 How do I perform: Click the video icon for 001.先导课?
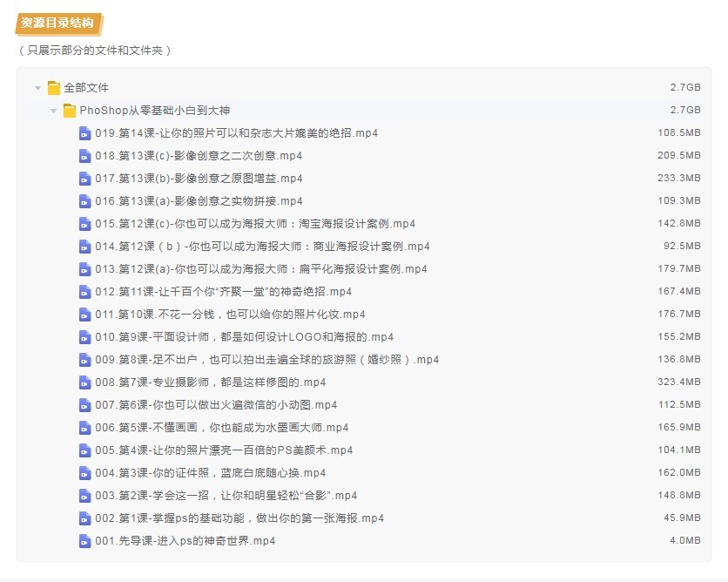click(x=85, y=541)
